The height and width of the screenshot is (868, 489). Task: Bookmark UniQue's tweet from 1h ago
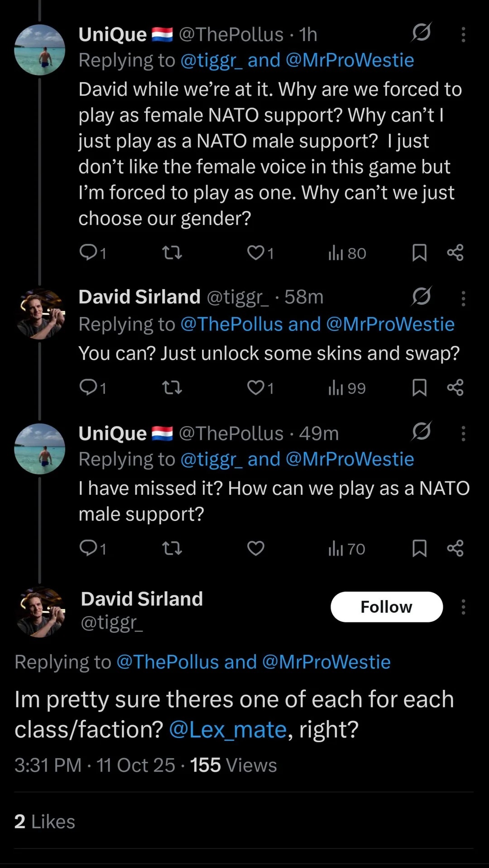coord(419,252)
